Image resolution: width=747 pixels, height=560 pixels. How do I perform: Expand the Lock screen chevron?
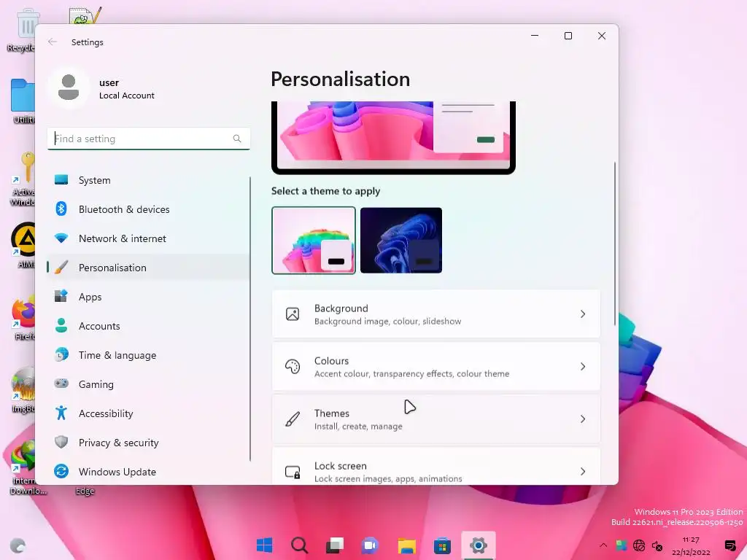point(583,472)
